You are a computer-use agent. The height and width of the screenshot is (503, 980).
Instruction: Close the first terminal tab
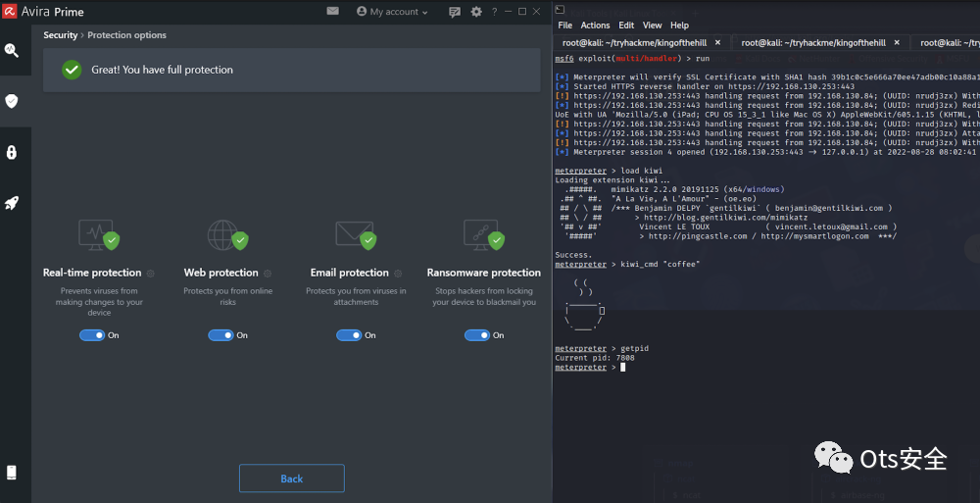pos(717,42)
